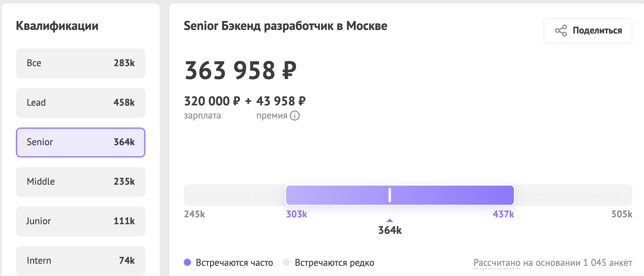
Task: Select the Все qualification filter
Action: click(x=81, y=63)
